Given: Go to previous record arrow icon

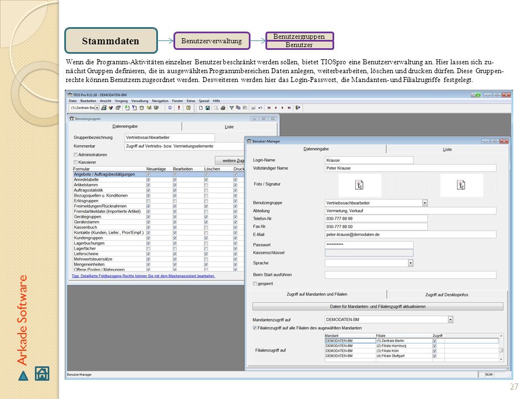Looking at the screenshot, I should [x=276, y=108].
